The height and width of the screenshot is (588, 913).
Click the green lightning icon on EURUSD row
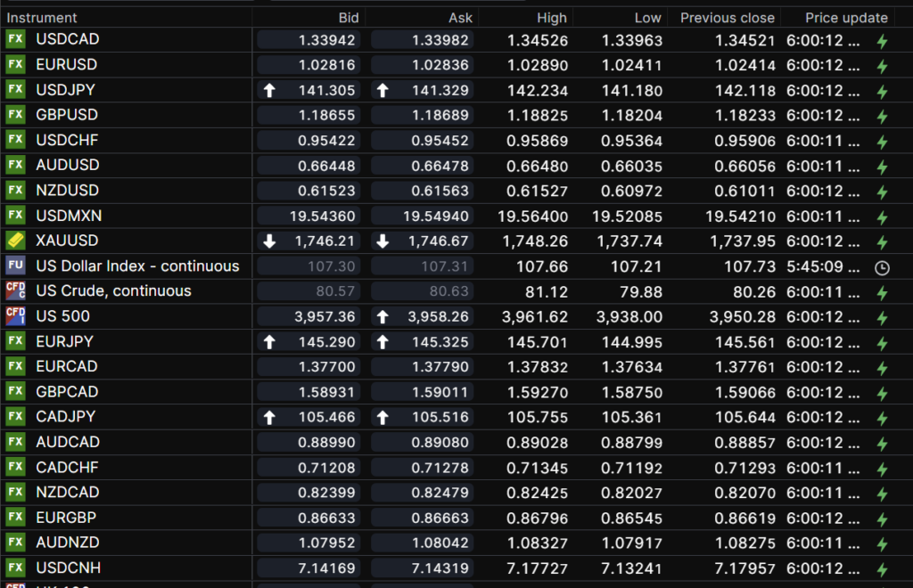tap(882, 65)
